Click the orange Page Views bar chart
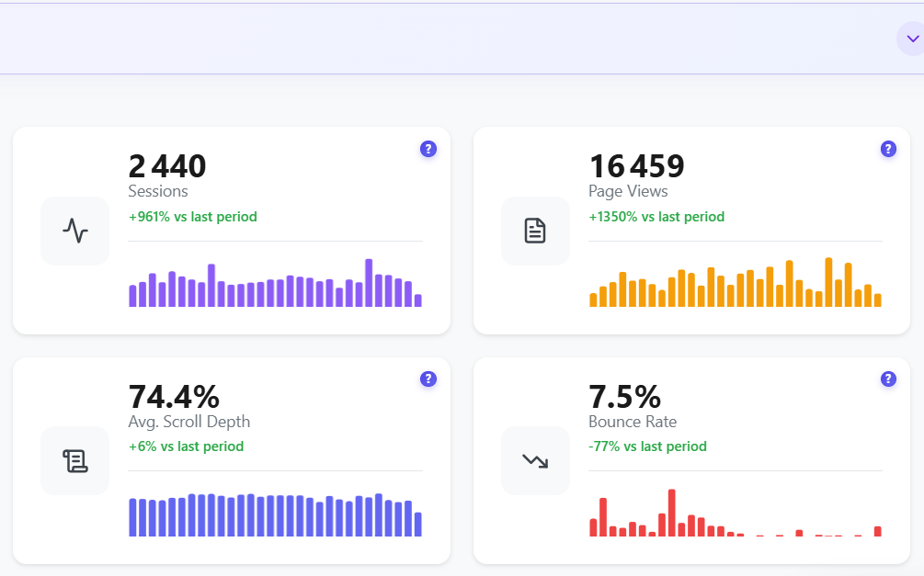This screenshot has width=924, height=576. pyautogui.click(x=736, y=282)
